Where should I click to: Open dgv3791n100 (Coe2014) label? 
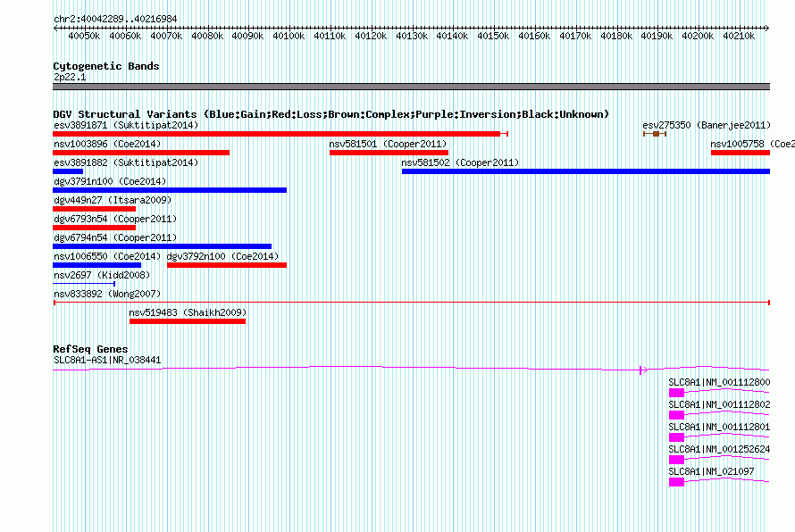pyautogui.click(x=110, y=181)
